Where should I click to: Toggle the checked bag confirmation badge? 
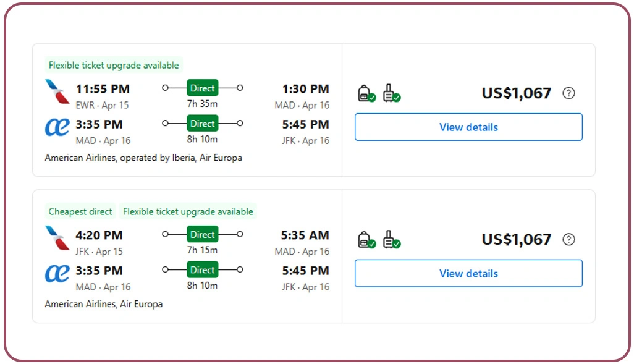point(395,97)
